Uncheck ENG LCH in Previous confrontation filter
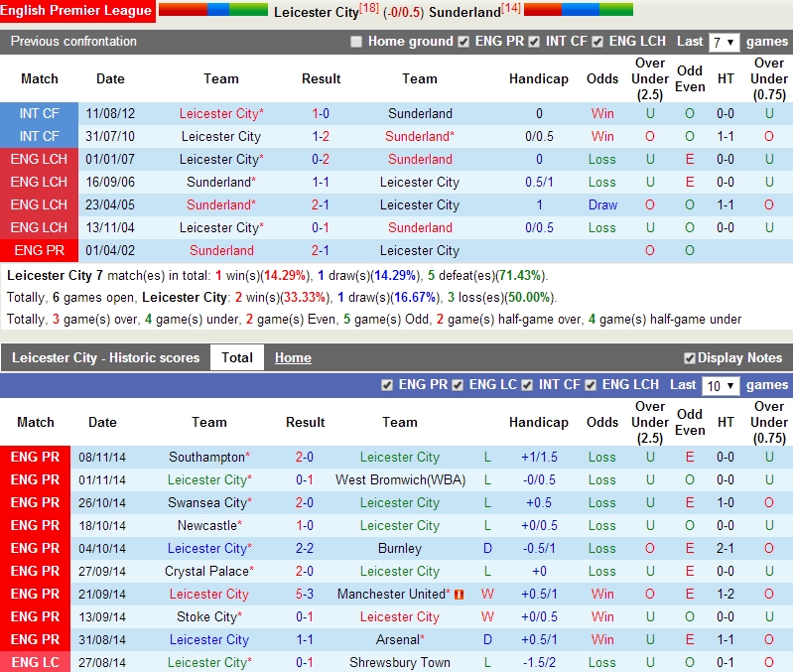This screenshot has height=672, width=793. pyautogui.click(x=597, y=42)
